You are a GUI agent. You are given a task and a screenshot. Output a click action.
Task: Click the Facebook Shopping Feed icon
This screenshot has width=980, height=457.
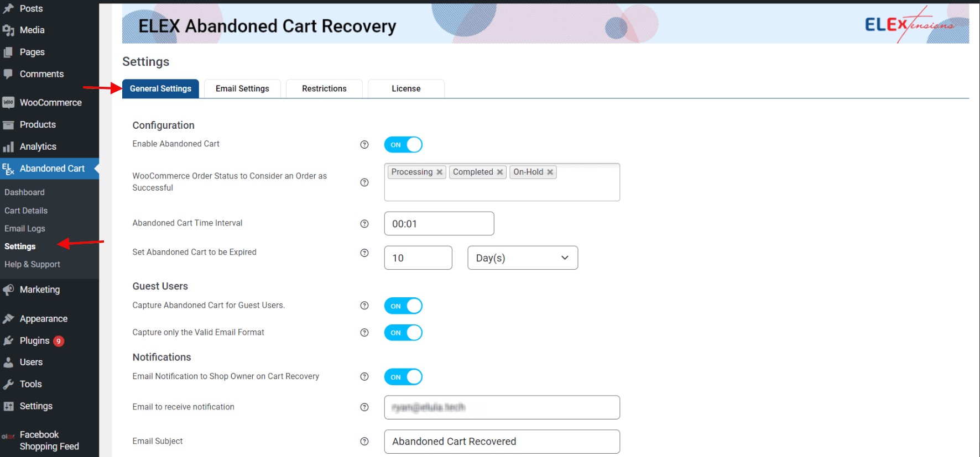point(8,437)
